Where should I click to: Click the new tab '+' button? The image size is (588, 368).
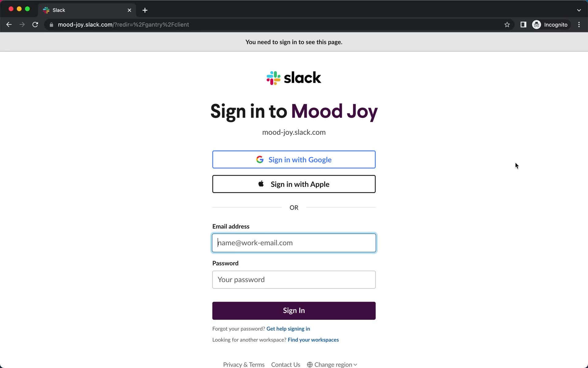(x=145, y=10)
